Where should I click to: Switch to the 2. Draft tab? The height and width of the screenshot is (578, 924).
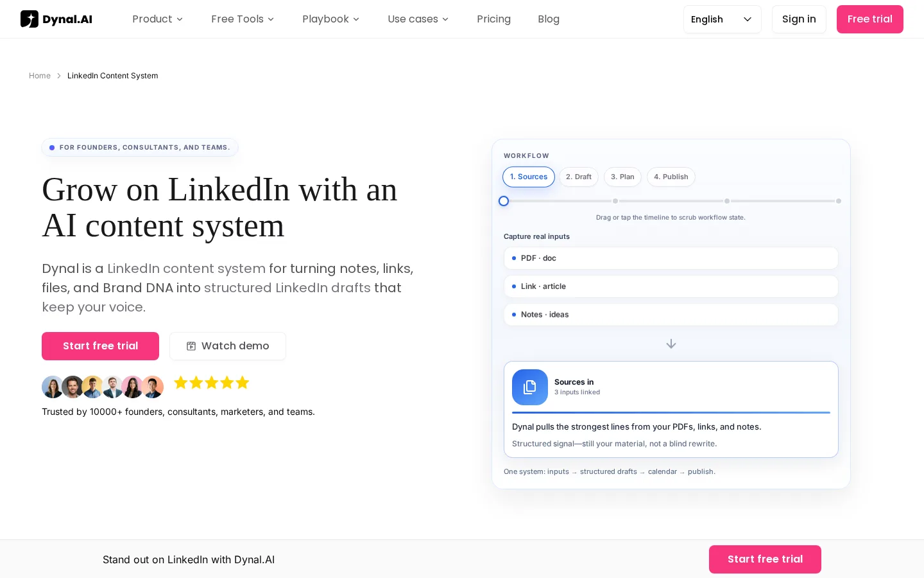pyautogui.click(x=579, y=177)
